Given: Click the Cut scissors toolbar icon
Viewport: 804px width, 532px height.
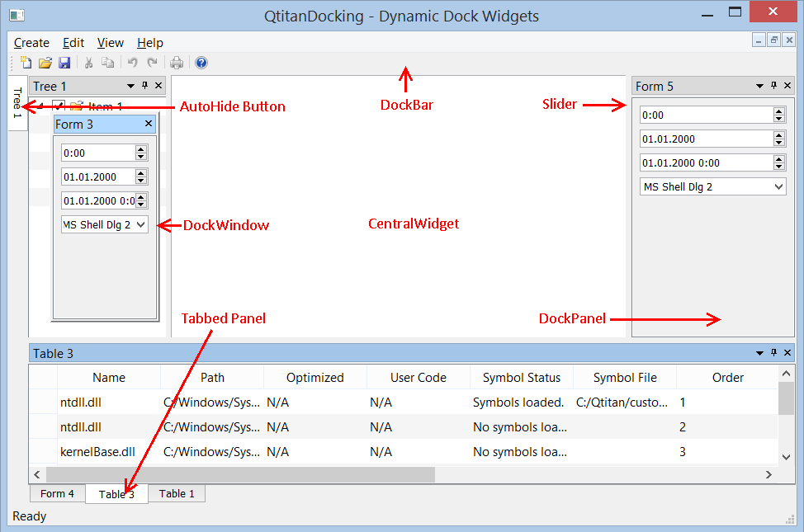Looking at the screenshot, I should 88,63.
